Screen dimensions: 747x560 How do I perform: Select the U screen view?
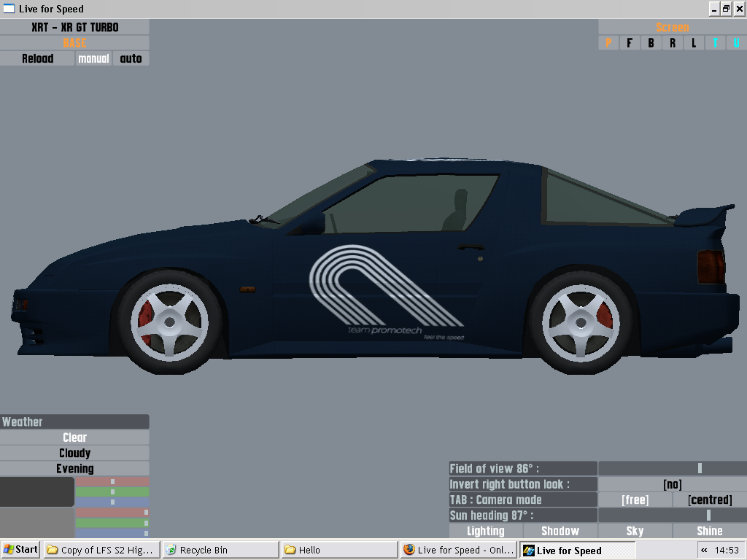(737, 43)
